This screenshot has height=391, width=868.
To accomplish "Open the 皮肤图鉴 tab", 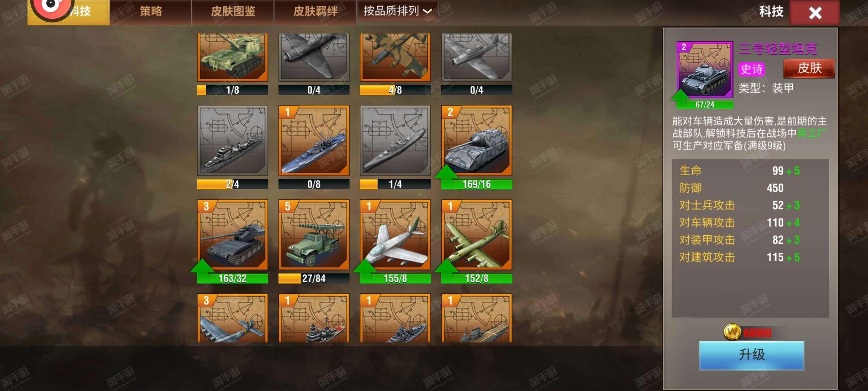I will tap(233, 12).
